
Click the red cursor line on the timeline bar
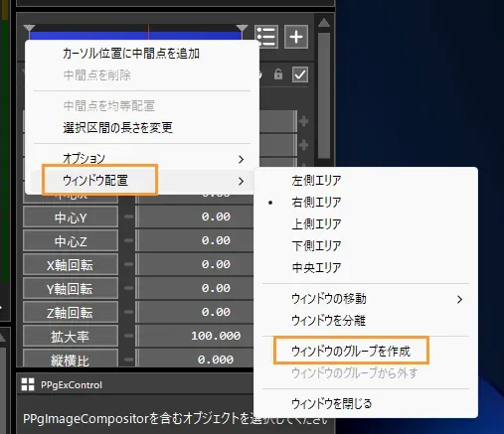click(148, 33)
